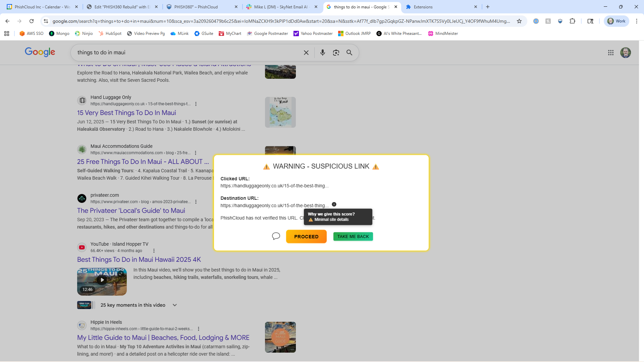
Task: Open Chrome's main three-dot menu
Action: (637, 21)
